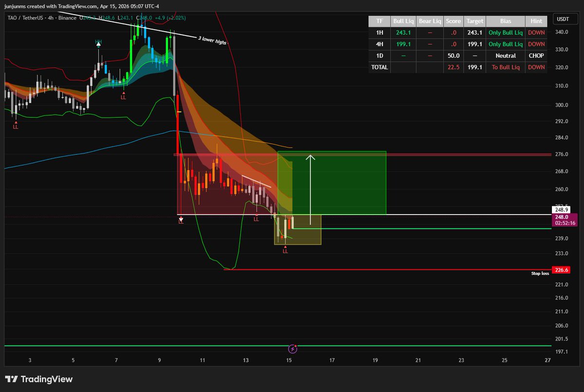Click the yellow dash marker on red crash candle
Image resolution: width=584 pixels, height=392 pixels.
pos(179,112)
